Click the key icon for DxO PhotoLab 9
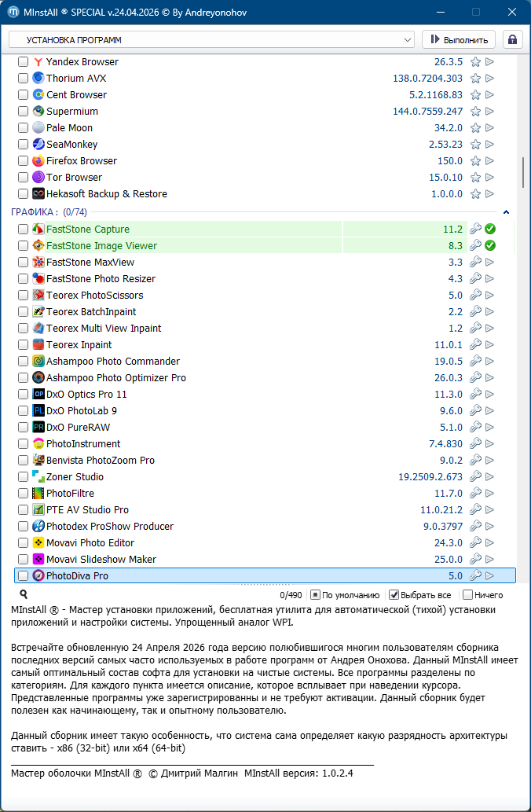Image resolution: width=531 pixels, height=812 pixels. [x=475, y=411]
